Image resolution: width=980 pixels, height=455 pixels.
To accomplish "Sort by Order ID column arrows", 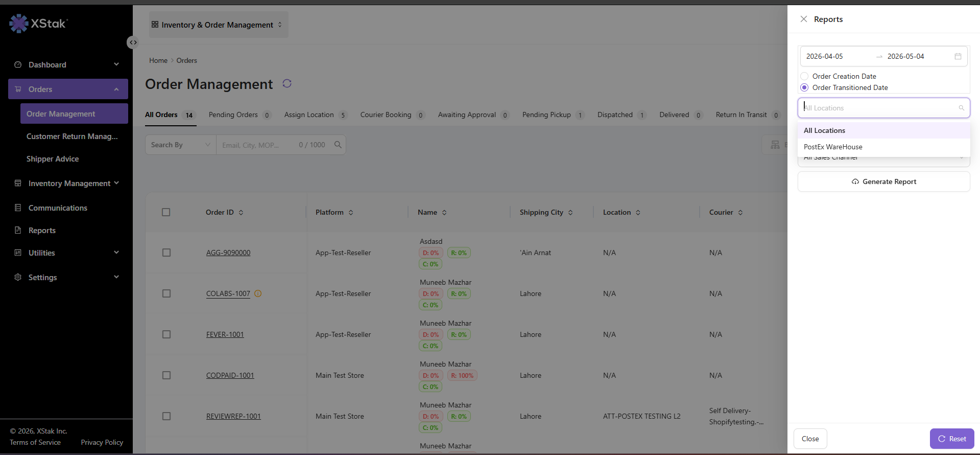I will point(241,212).
